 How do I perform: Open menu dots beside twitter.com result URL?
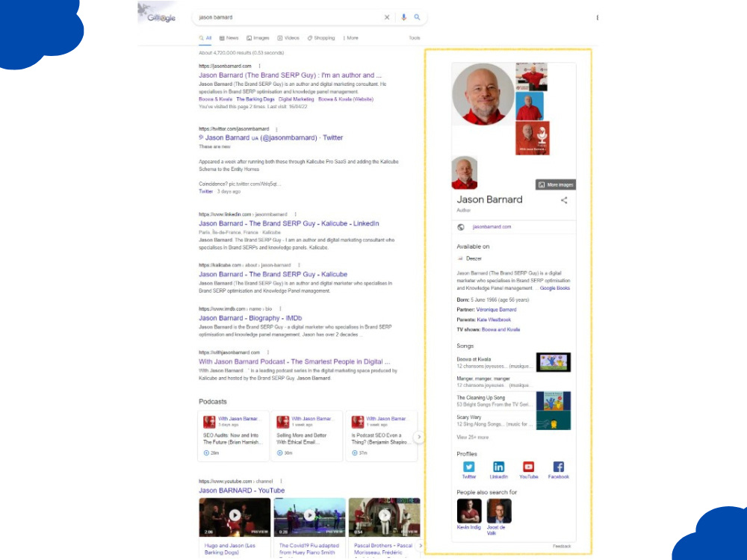point(277,129)
